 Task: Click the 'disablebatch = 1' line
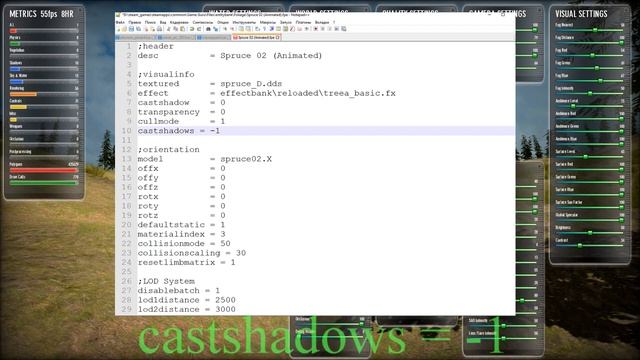click(178, 290)
